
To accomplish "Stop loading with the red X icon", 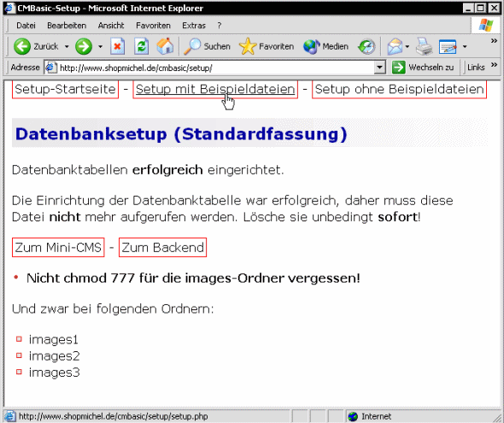I will (117, 47).
